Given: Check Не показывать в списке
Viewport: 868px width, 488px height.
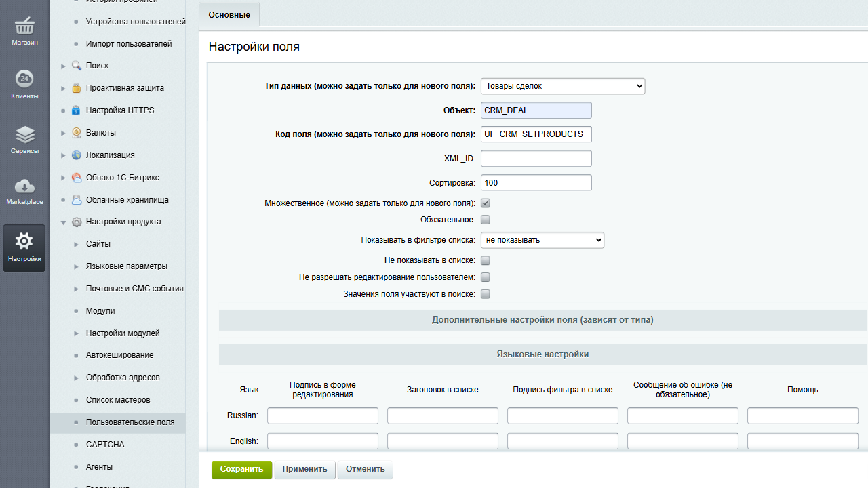Looking at the screenshot, I should [486, 260].
